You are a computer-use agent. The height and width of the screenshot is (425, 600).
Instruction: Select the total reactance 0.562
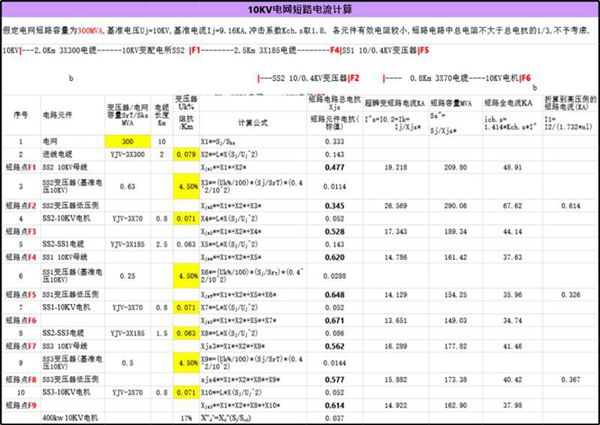pos(334,346)
